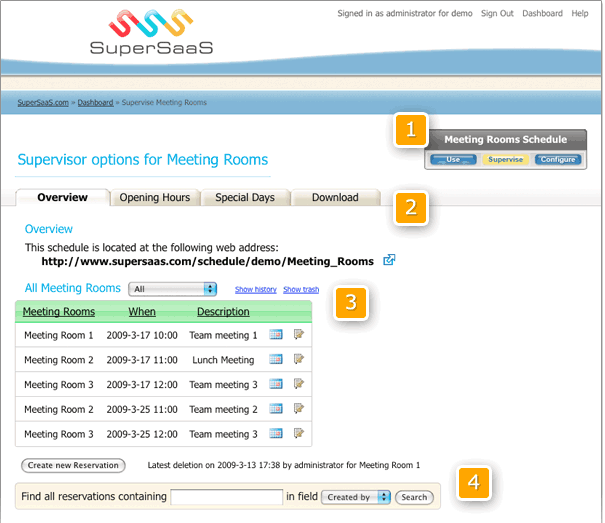Click the Meeting Rooms Schedule title
Viewport: 605px width, 523px height.
(x=505, y=139)
